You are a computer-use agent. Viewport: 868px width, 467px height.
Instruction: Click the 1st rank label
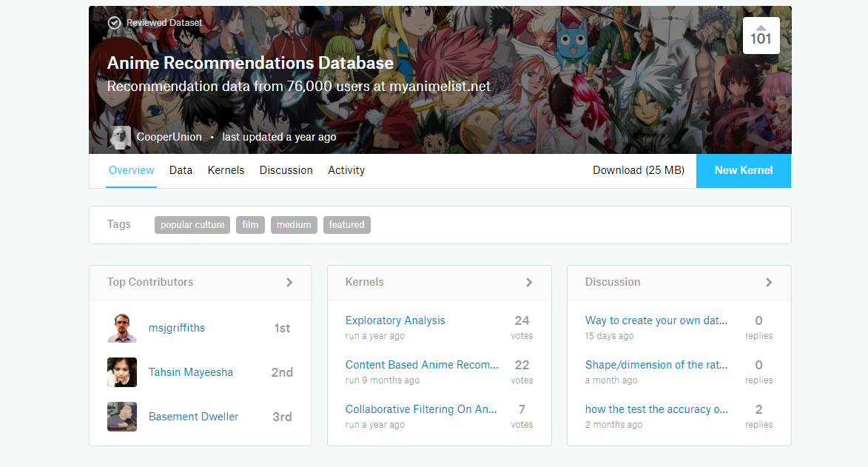click(283, 328)
